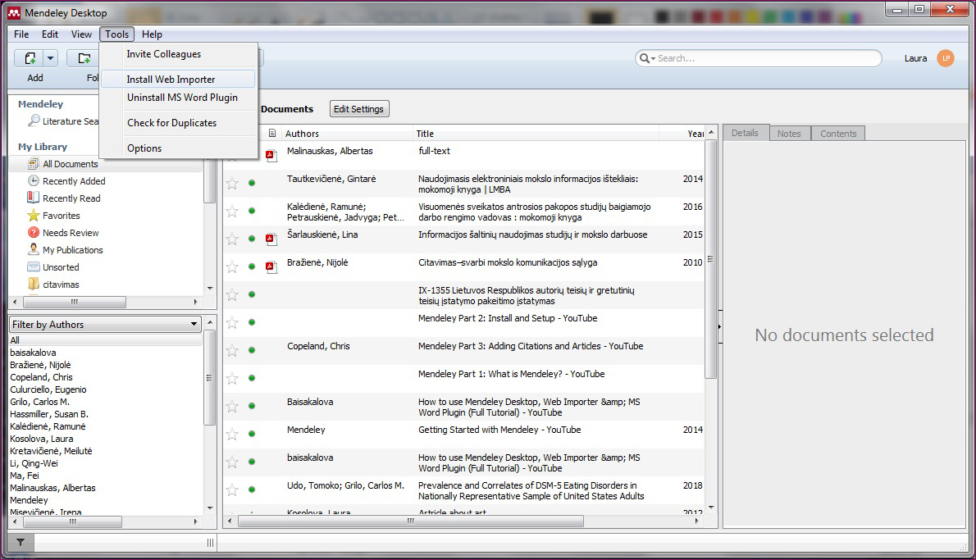Click the funnel filter icon in status bar
976x560 pixels.
21,542
